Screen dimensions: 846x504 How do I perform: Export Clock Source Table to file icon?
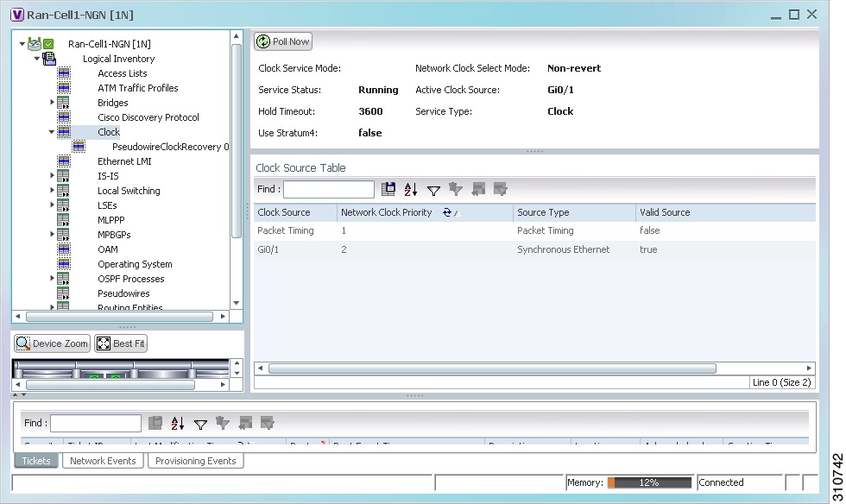(x=388, y=189)
